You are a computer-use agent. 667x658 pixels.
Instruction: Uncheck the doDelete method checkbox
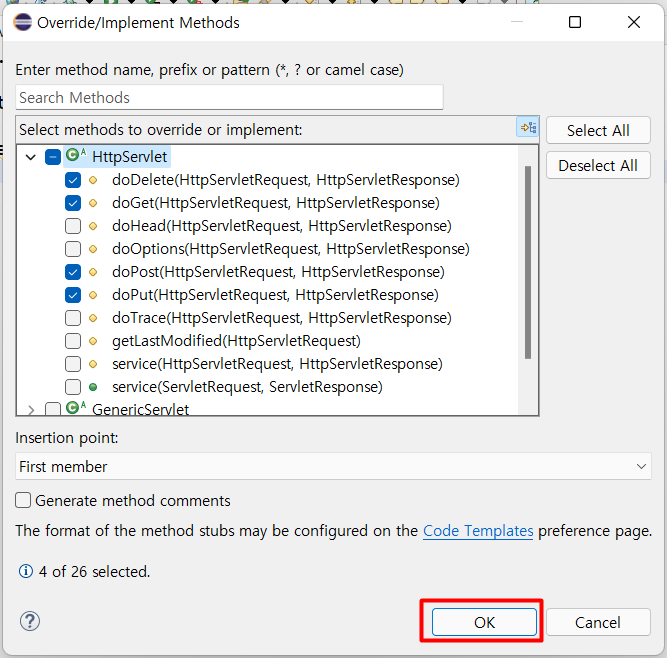[x=73, y=180]
